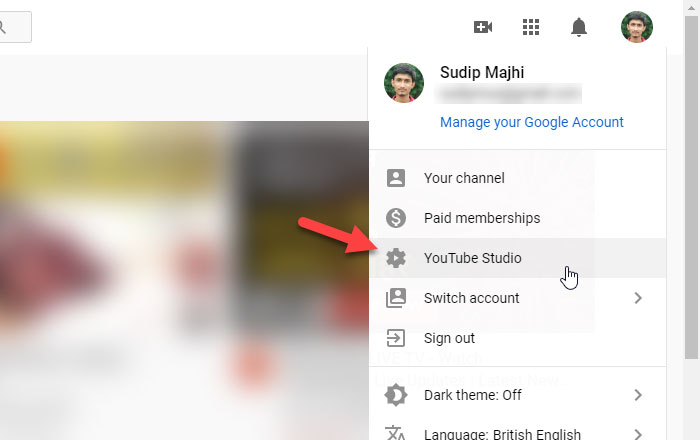Click Sudip Majhi's profile picture in menu
Image resolution: width=700 pixels, height=440 pixels.
click(404, 83)
